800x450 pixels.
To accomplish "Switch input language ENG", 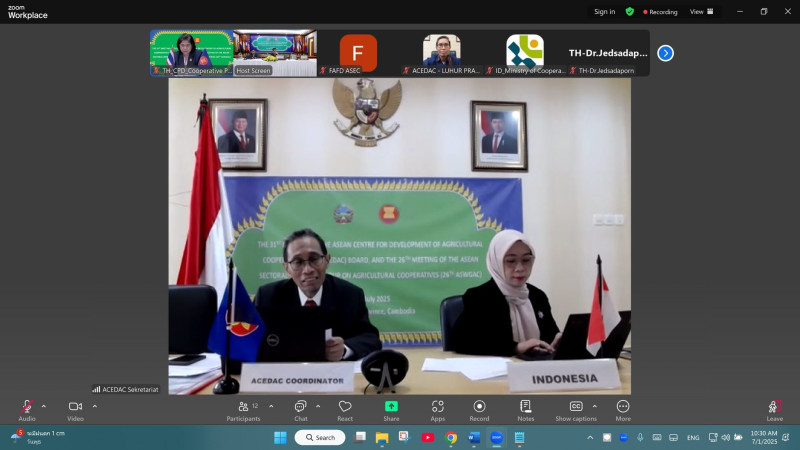I will [x=693, y=437].
